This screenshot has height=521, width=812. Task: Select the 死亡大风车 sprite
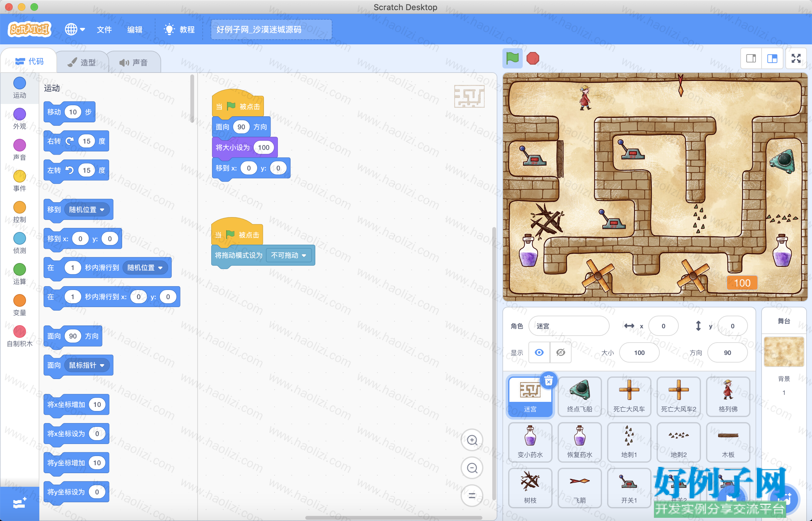pyautogui.click(x=629, y=397)
